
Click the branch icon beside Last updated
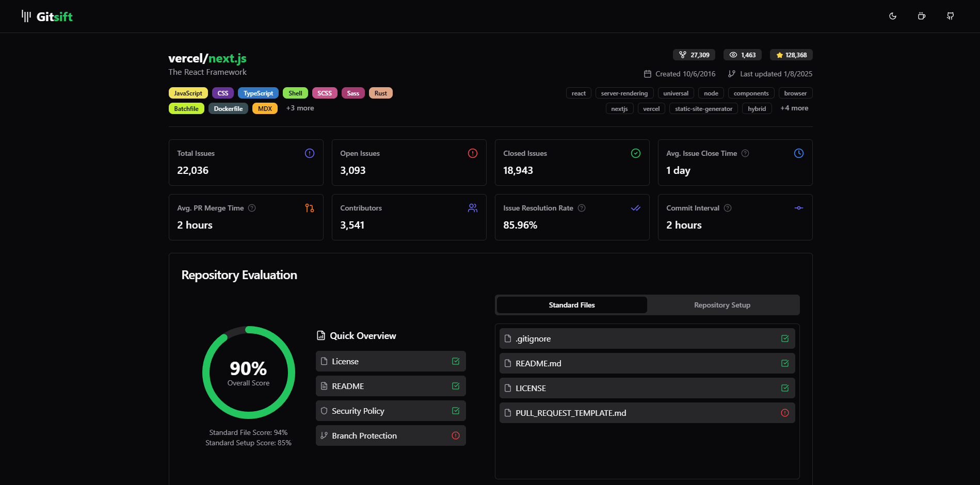(x=732, y=74)
